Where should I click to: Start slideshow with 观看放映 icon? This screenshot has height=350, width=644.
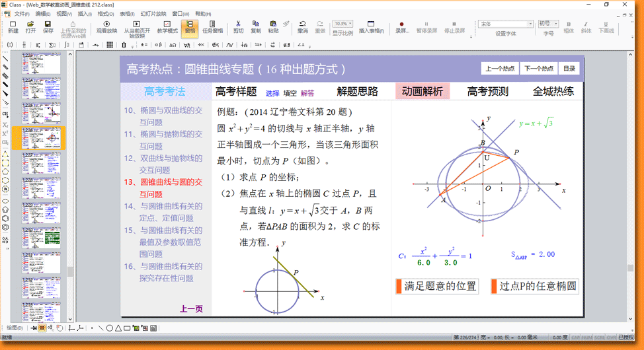(x=106, y=26)
